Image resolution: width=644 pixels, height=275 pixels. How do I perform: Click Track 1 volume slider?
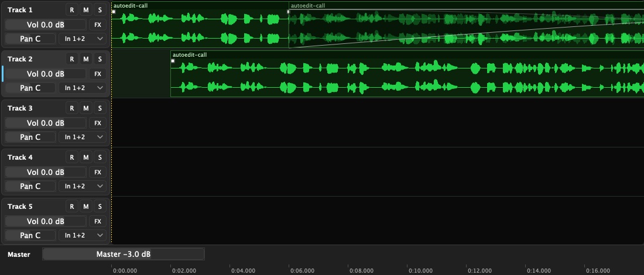click(x=46, y=25)
